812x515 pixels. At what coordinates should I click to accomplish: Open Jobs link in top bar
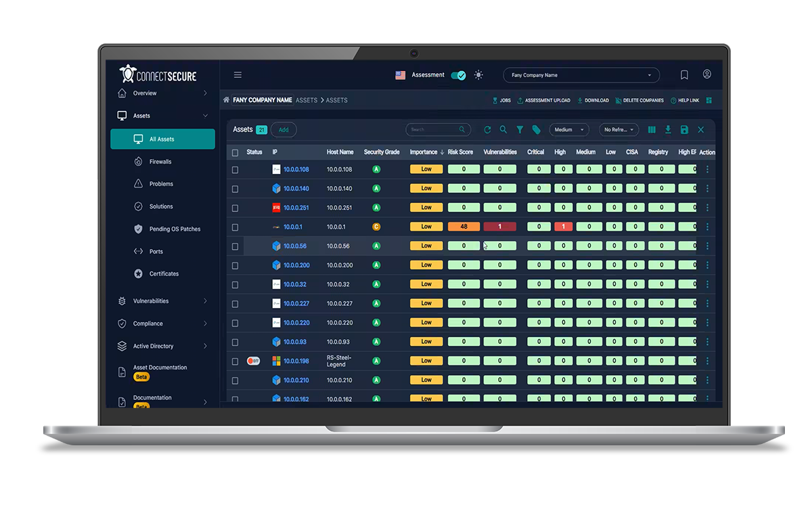point(501,100)
